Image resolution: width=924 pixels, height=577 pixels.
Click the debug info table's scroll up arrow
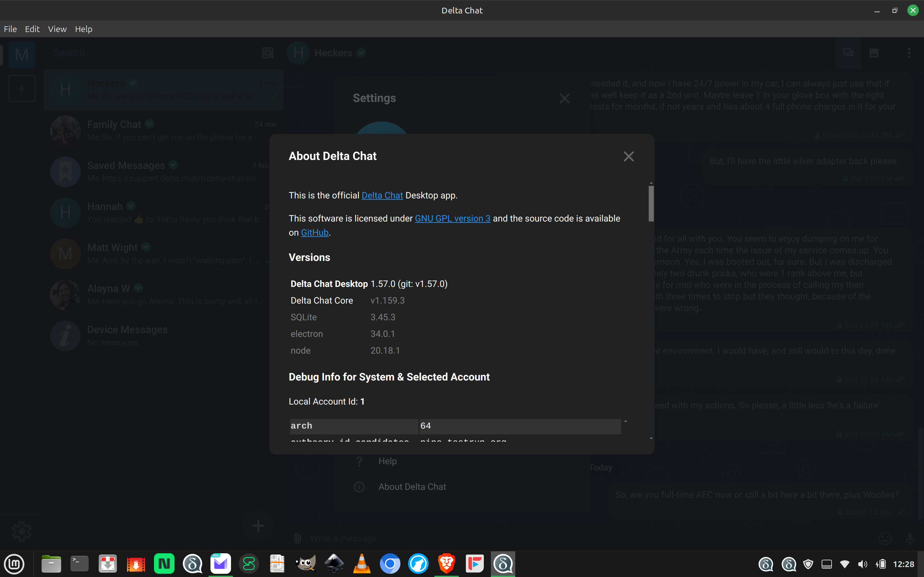pos(625,421)
